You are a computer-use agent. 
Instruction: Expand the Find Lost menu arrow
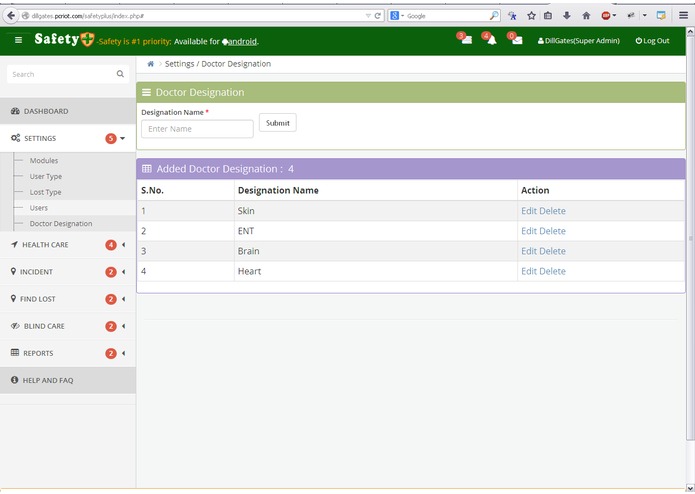(124, 299)
